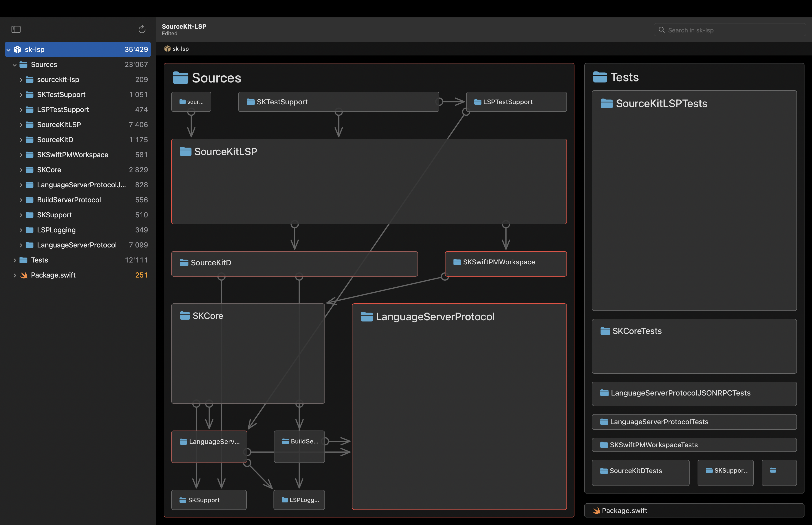This screenshot has width=812, height=525.
Task: Select the sour... box in Sources diagram
Action: pyautogui.click(x=191, y=102)
